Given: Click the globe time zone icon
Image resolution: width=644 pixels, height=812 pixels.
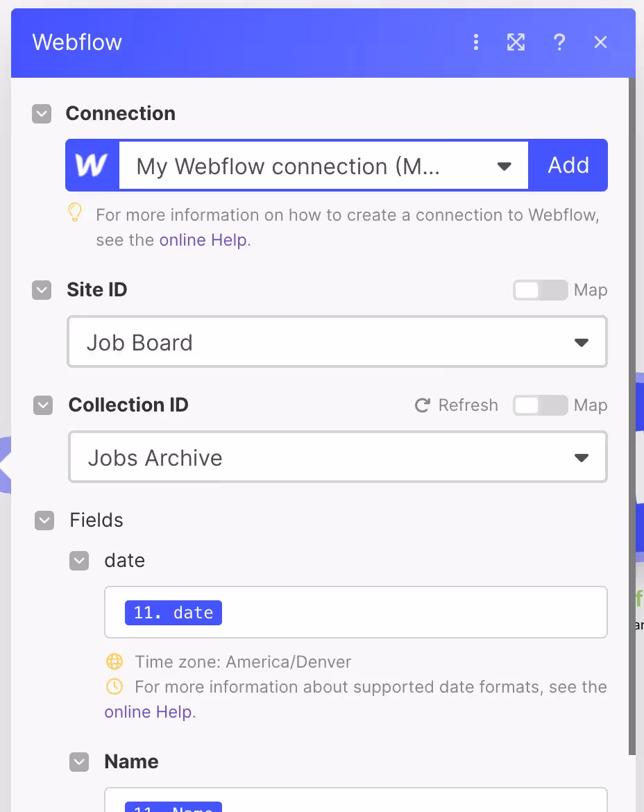Looking at the screenshot, I should coord(115,661).
